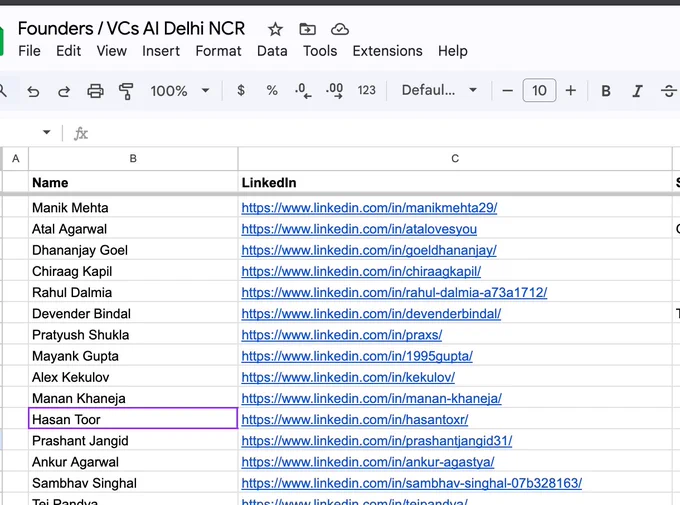Select the cell containing Hasan Toor

tap(133, 419)
